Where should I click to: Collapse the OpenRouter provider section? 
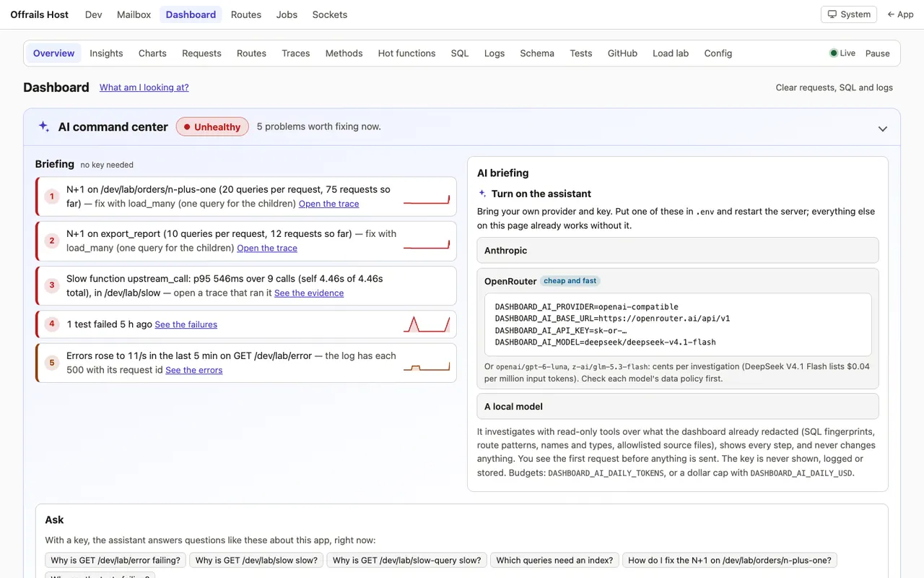coord(678,281)
